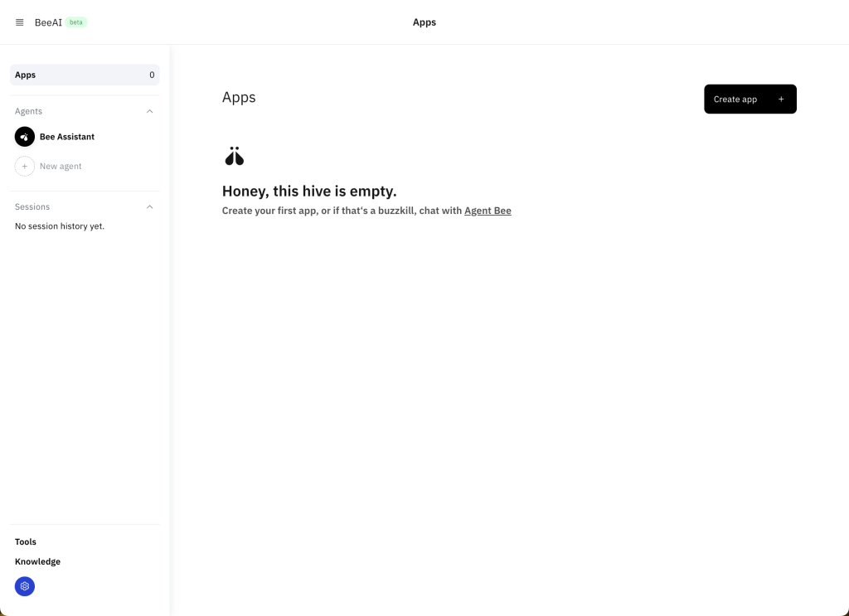Click the bee logo above empty message

(235, 156)
